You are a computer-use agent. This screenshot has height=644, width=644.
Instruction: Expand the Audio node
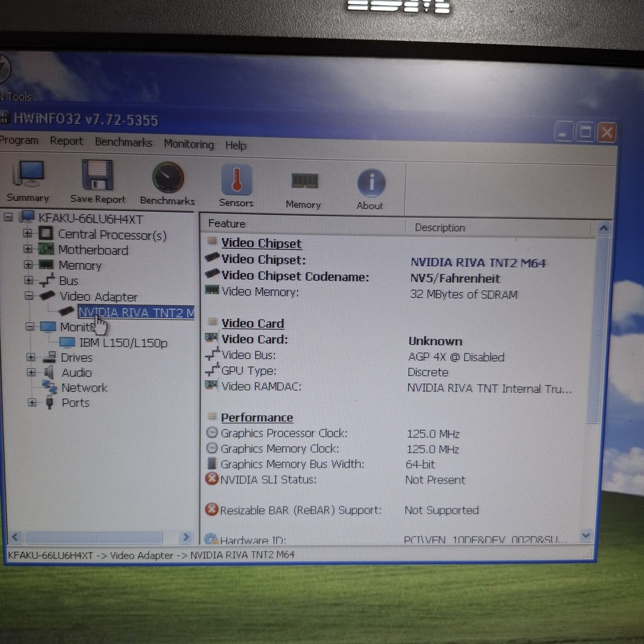point(31,372)
